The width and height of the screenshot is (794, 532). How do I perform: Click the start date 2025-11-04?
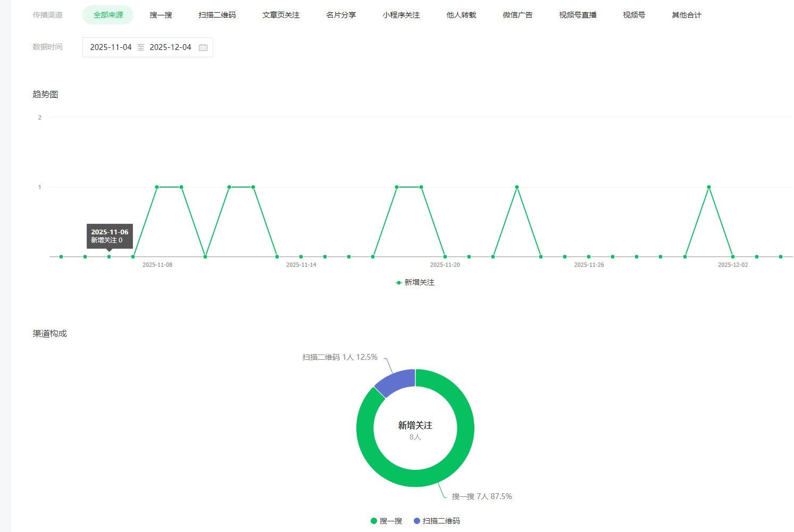click(x=111, y=47)
